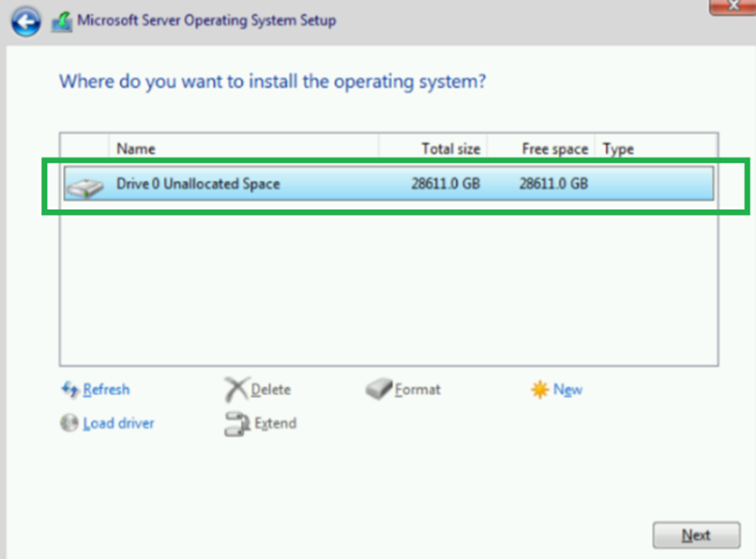Click the Delete option

click(x=271, y=389)
